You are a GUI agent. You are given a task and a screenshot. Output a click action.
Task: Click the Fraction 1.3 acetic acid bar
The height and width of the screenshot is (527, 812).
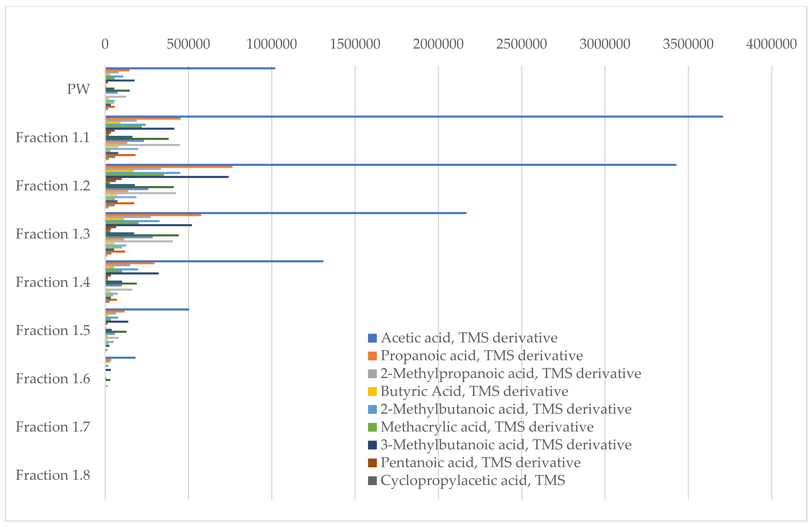(286, 213)
